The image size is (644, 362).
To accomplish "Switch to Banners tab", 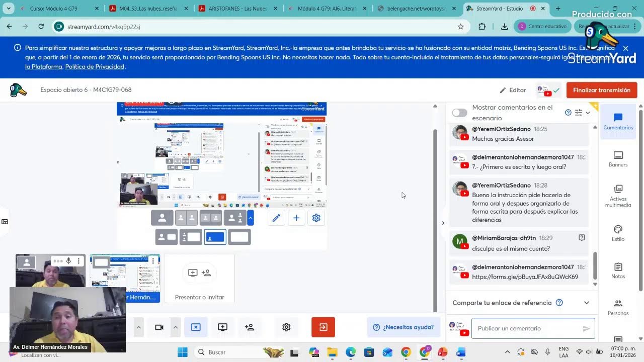I will 618,159.
